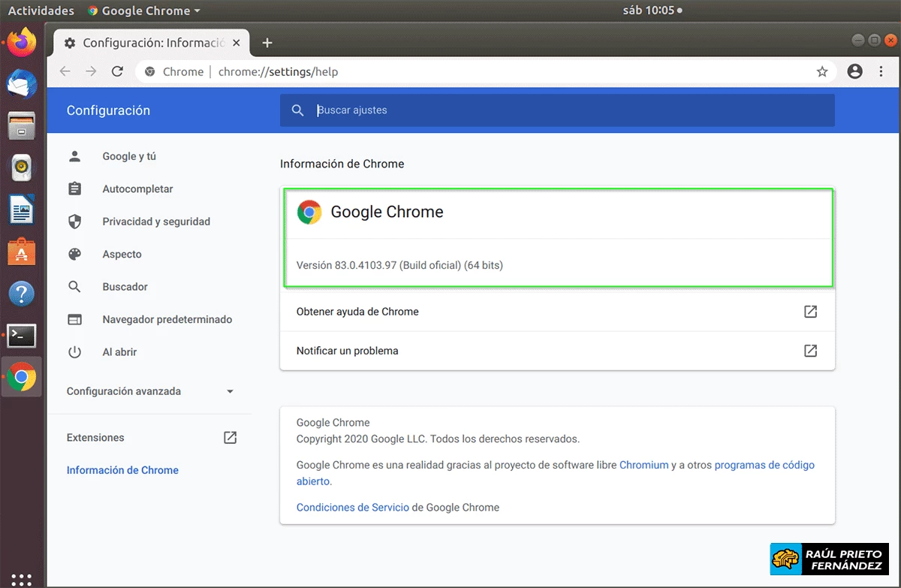Open the 'Google Chrome' menu in top bar

[x=143, y=11]
